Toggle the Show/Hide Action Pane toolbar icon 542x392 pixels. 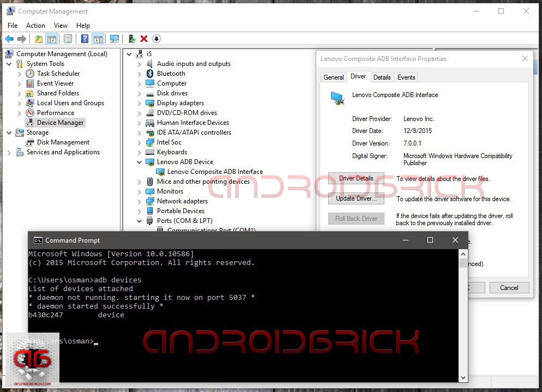98,39
